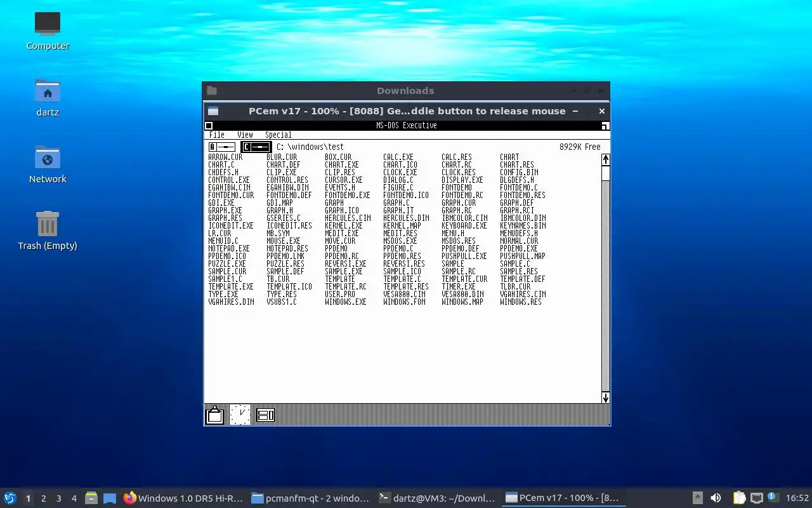Open the minimized Clipboard icon in the icon area
Image resolution: width=812 pixels, height=508 pixels.
[x=215, y=415]
